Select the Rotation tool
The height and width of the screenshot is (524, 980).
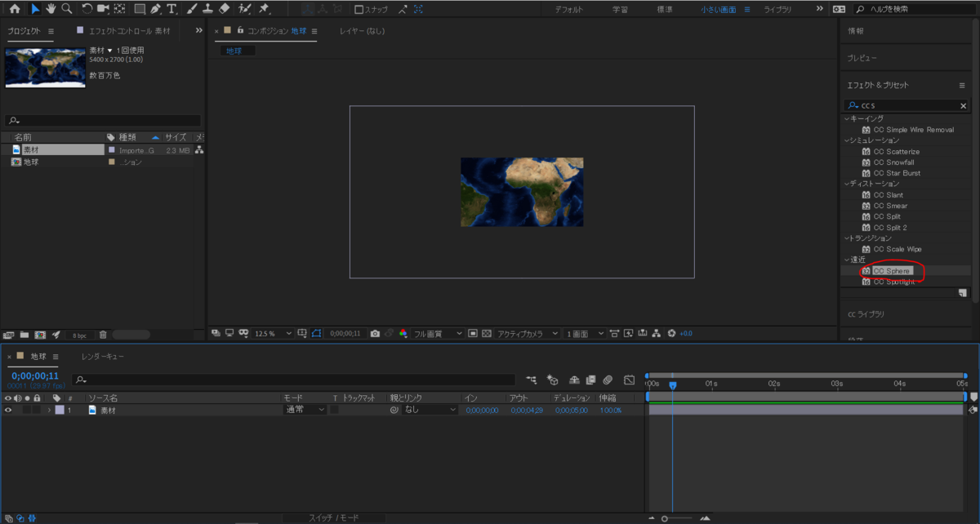coord(87,9)
